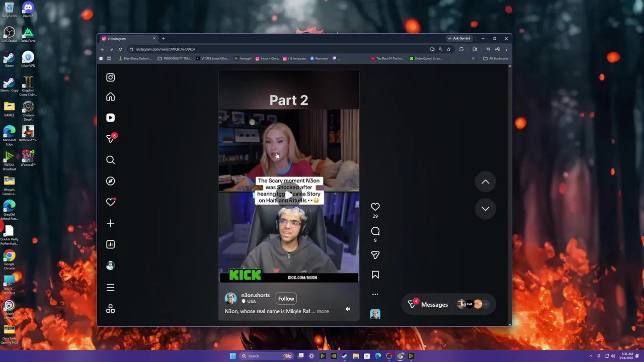
Task: Click the Chrome forward arrow
Action: (x=111, y=49)
